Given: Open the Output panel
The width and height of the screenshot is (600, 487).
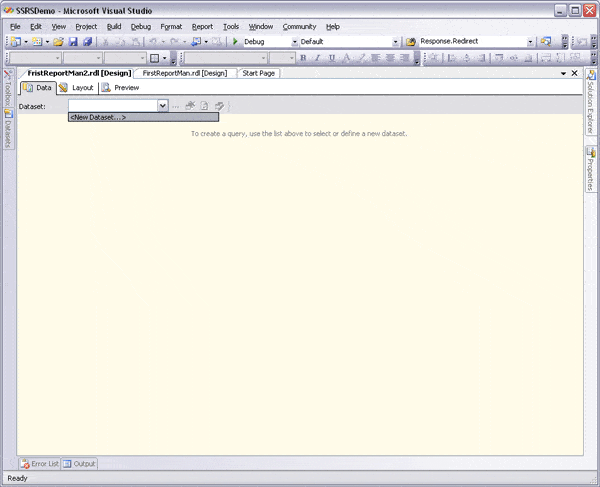Looking at the screenshot, I should pyautogui.click(x=79, y=464).
